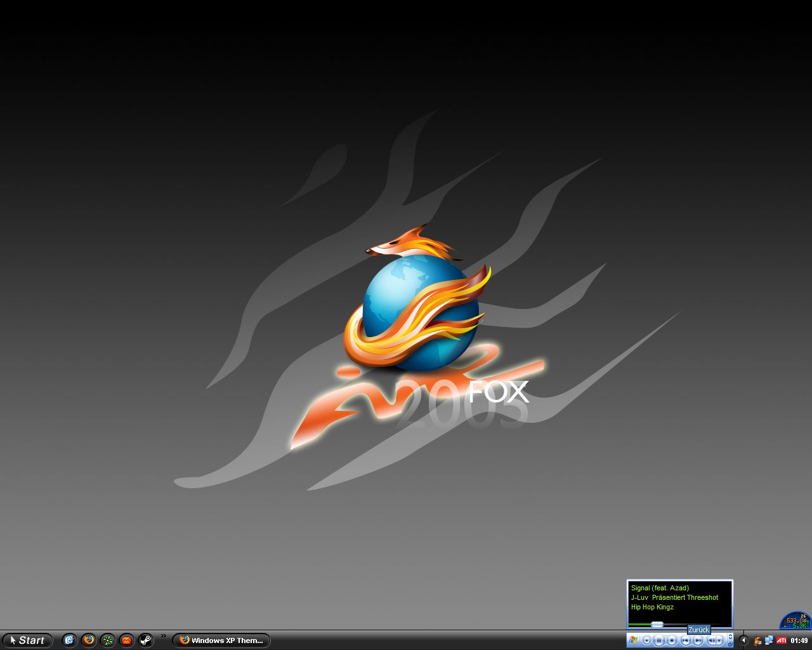Viewport: 812px width, 650px height.
Task: Launch Firefox from the quick launch bar
Action: pyautogui.click(x=89, y=640)
